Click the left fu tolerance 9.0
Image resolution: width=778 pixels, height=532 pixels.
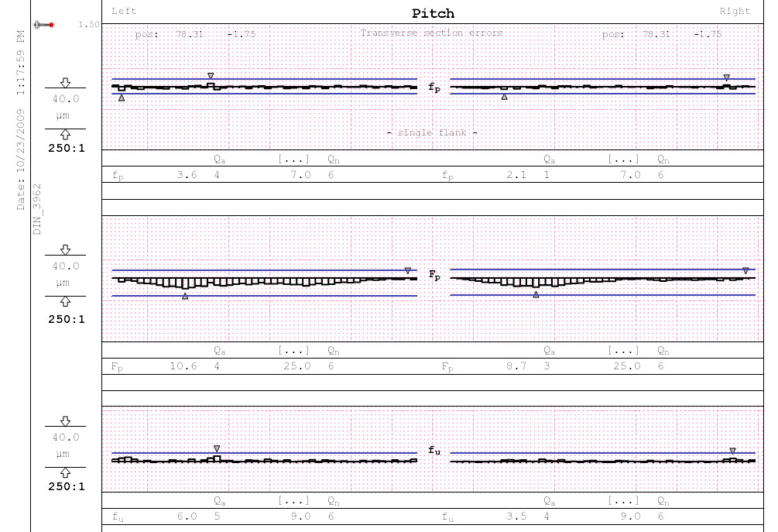click(x=300, y=516)
